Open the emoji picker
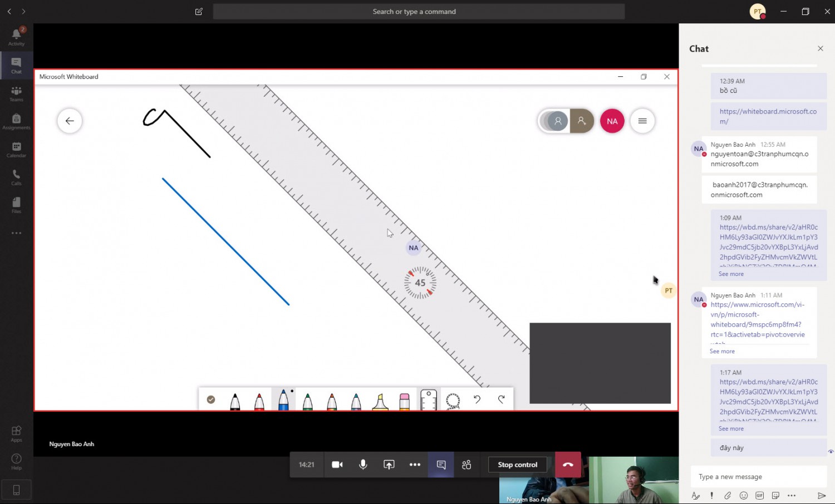 coord(744,496)
